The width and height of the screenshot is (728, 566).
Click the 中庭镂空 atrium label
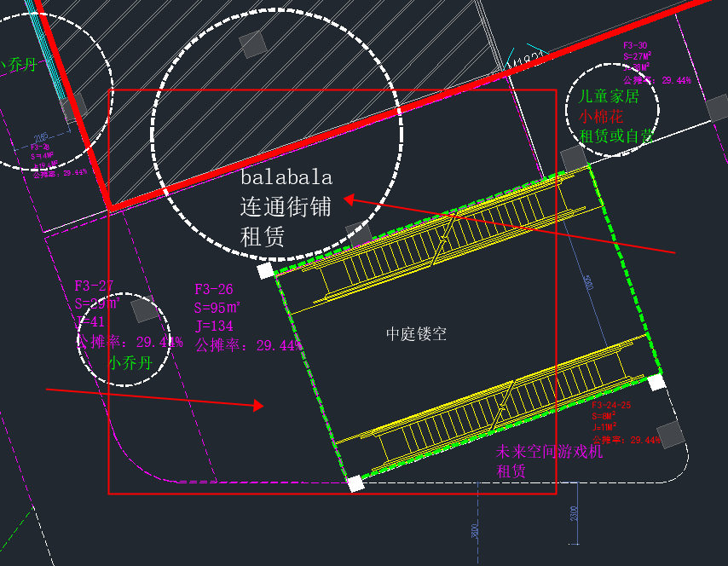[x=416, y=334]
